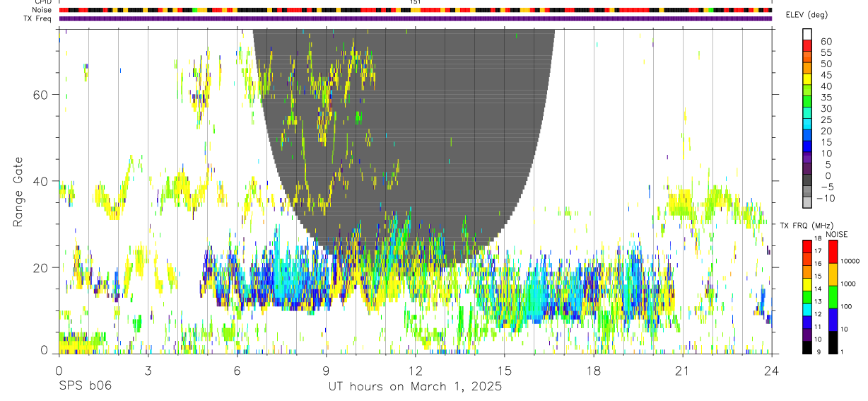Select the yellow ELEV segment between 45 and 40
The width and height of the screenshot is (868, 401).
point(807,79)
